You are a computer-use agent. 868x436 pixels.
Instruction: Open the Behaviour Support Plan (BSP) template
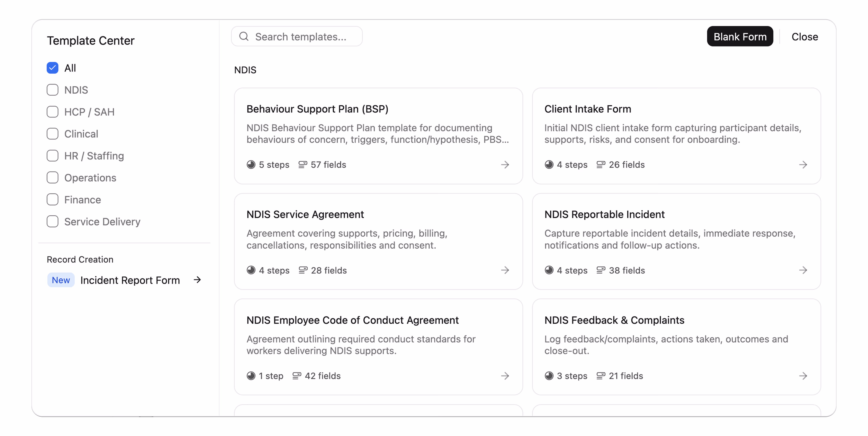click(317, 109)
